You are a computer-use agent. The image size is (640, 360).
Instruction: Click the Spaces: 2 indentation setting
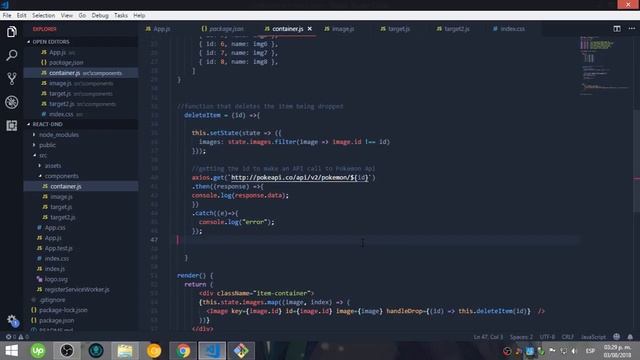[x=521, y=337]
